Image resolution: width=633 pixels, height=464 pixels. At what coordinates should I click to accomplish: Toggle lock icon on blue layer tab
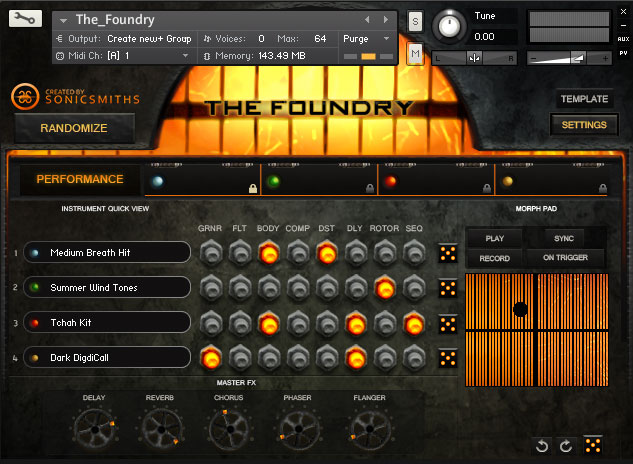click(x=253, y=188)
